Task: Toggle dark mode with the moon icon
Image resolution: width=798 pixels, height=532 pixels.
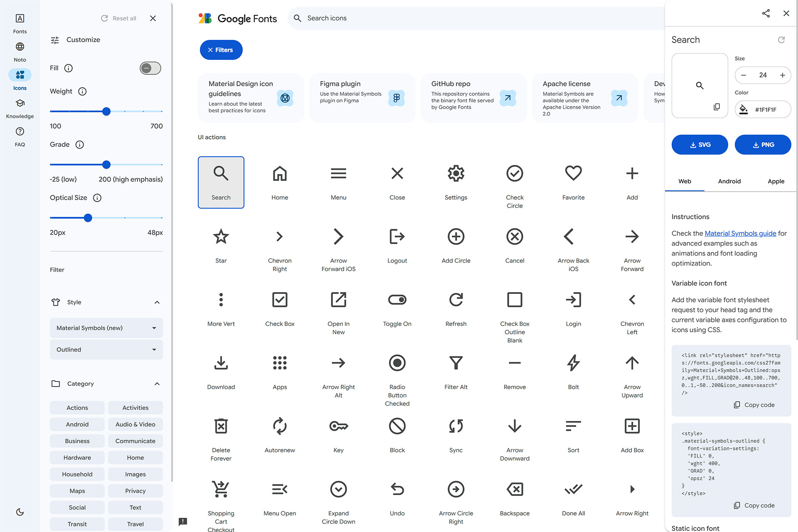Action: pyautogui.click(x=20, y=512)
